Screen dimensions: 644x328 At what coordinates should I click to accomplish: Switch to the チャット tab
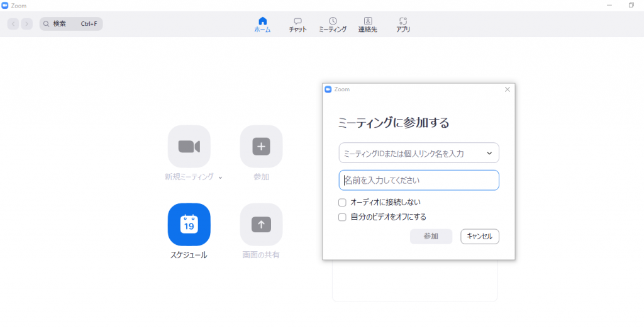pos(297,25)
